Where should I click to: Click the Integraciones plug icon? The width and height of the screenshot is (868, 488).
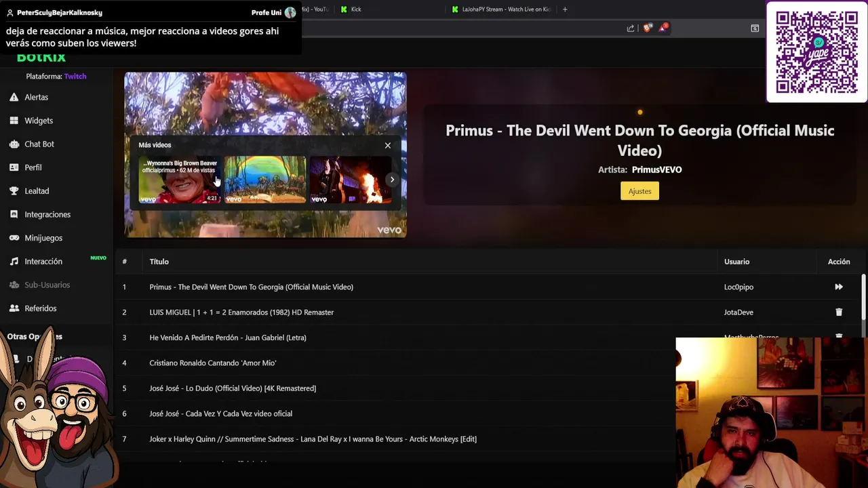[14, 214]
